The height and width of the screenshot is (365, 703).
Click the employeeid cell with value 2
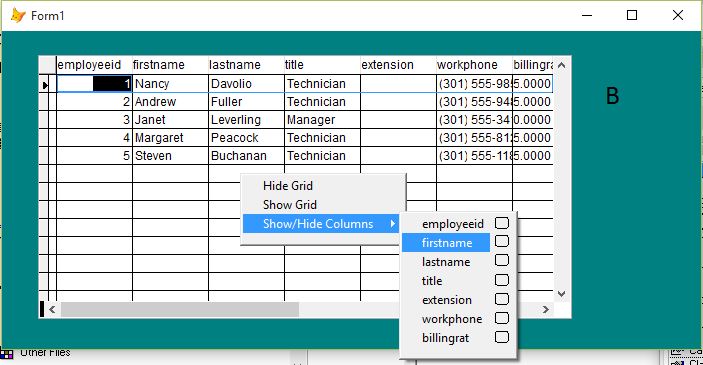click(x=94, y=102)
